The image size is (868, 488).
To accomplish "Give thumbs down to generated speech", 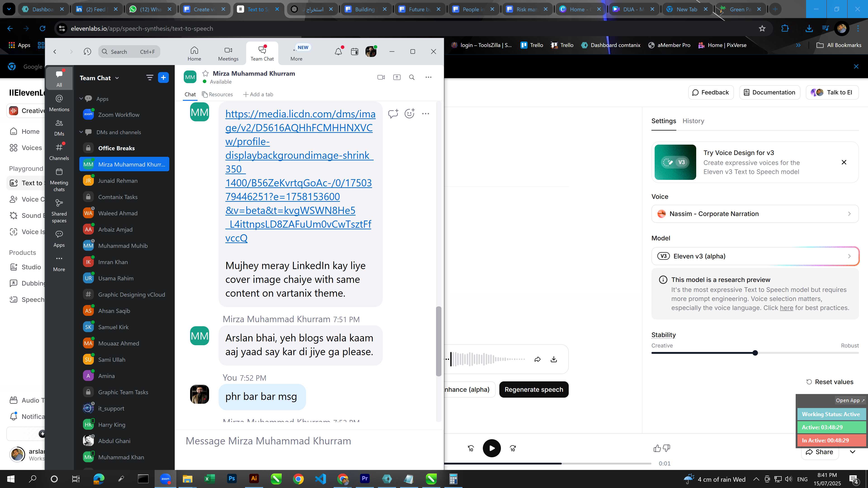I will coord(667,448).
